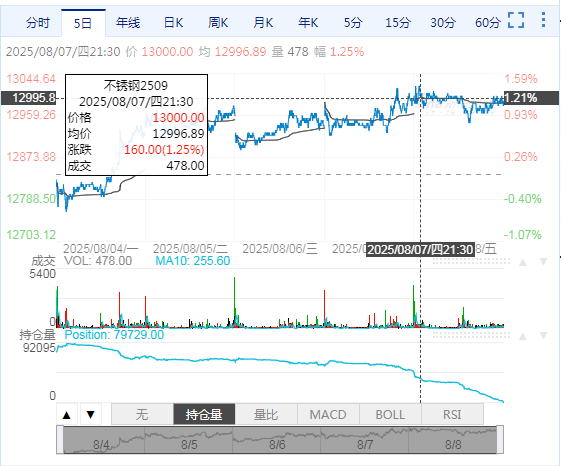
Task: Click down arrow beside volume panel
Action: (543, 262)
